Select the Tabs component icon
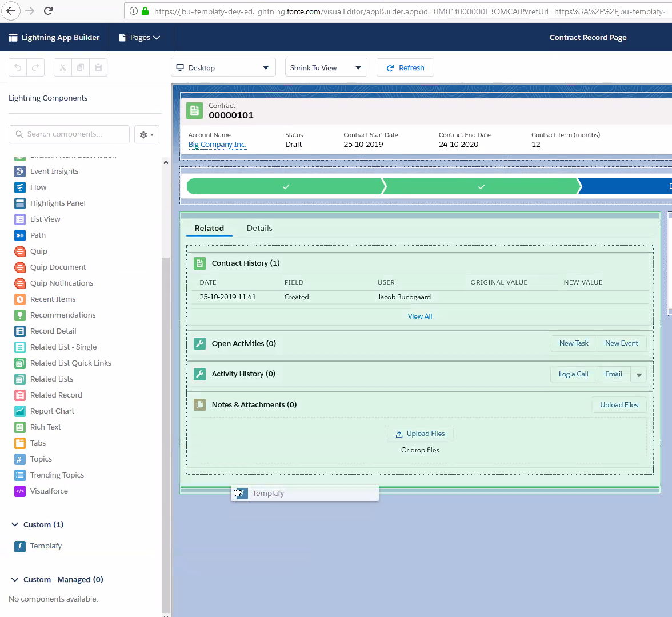672x617 pixels. [19, 443]
